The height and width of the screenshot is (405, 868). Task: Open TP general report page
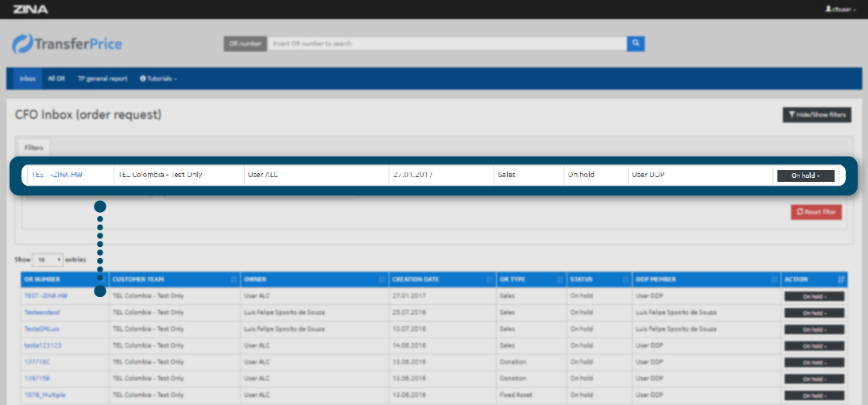(x=102, y=79)
